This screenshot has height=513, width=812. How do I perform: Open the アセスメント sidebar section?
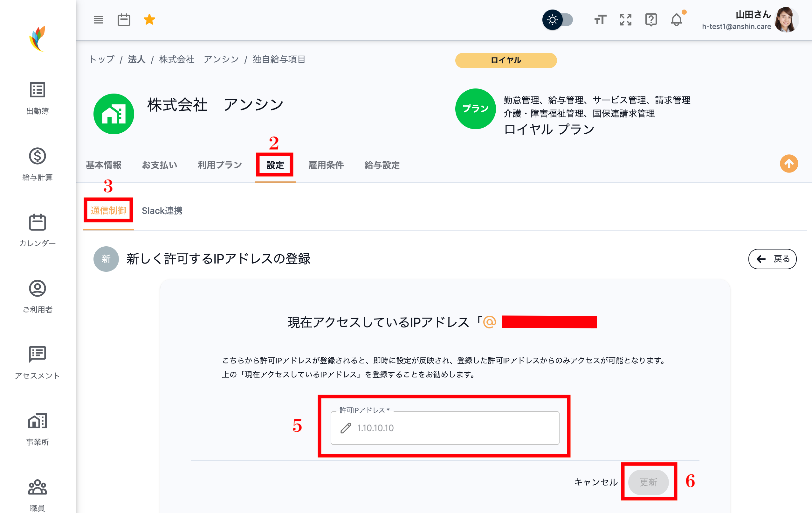coord(37,362)
